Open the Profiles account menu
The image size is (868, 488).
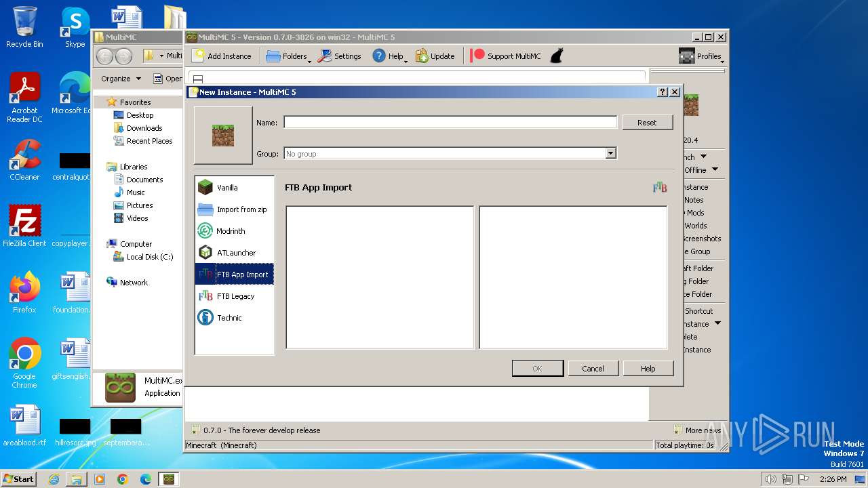pyautogui.click(x=701, y=56)
